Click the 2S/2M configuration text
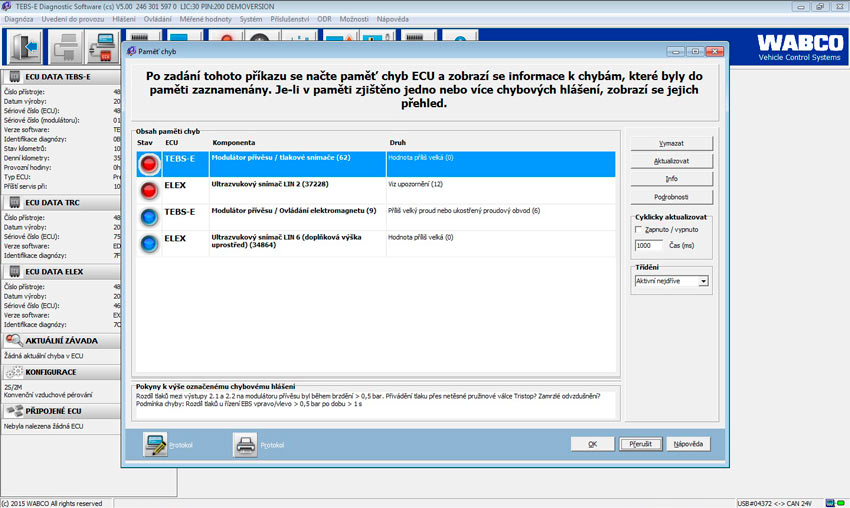The image size is (850, 508). [13, 387]
